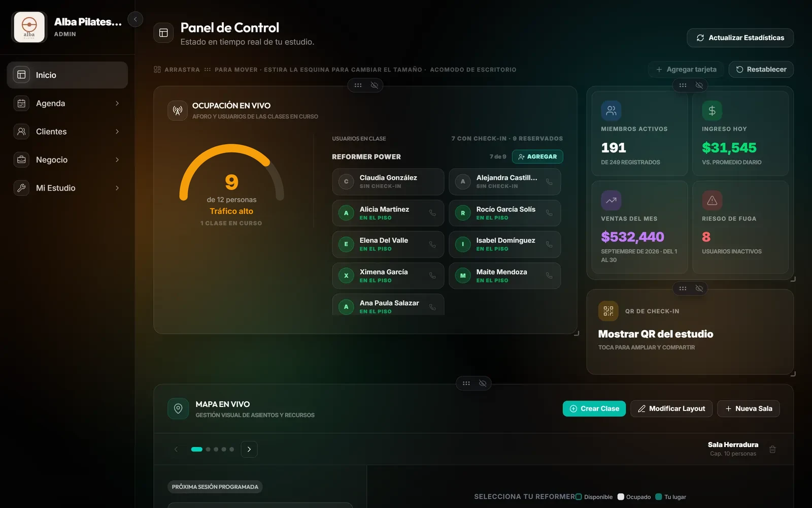Click the Ventas del Mes trend icon
The width and height of the screenshot is (812, 508).
click(x=611, y=200)
